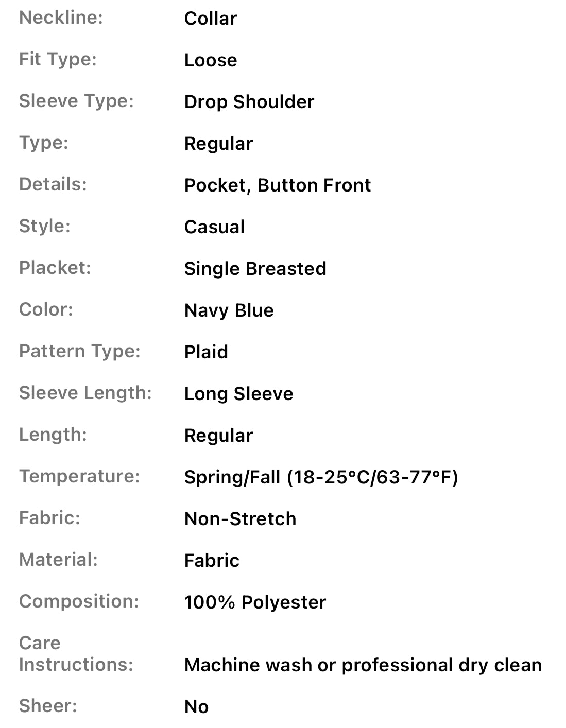Tap the Pattern Type value "Plaid"

coord(206,352)
